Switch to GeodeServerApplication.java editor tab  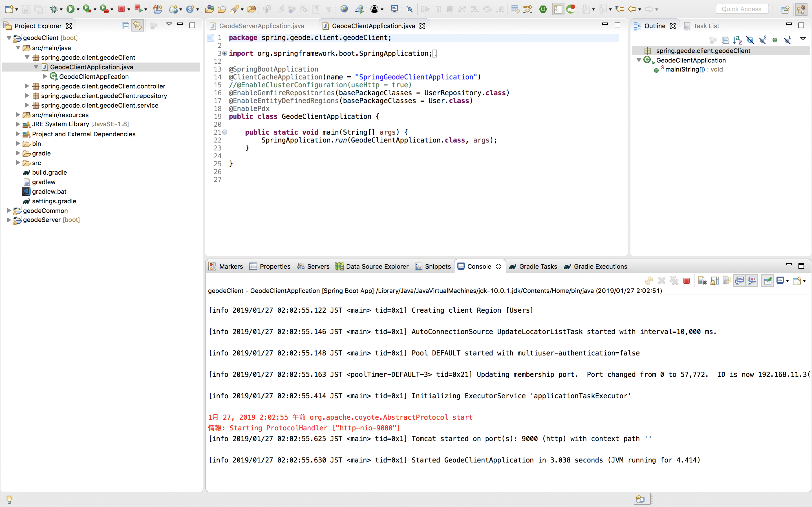(x=261, y=26)
